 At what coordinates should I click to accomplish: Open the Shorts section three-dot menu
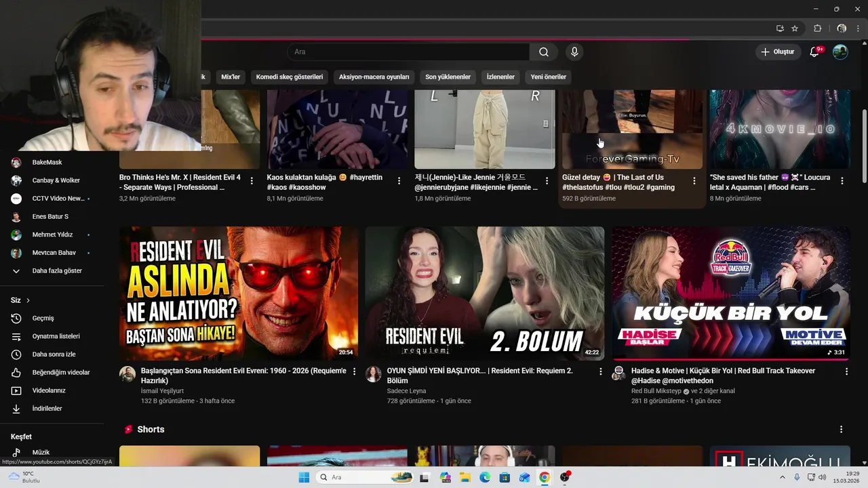tap(842, 430)
